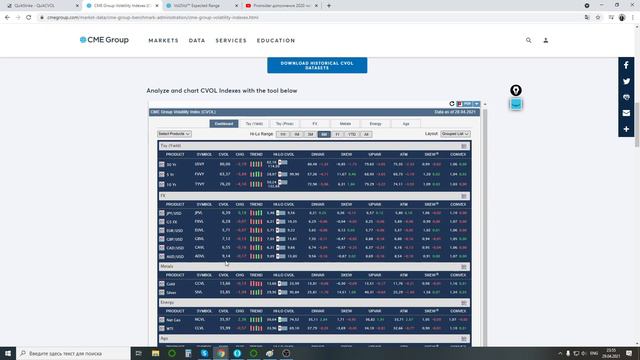Switch to the Metals tab
This screenshot has width=640, height=360.
(345, 124)
